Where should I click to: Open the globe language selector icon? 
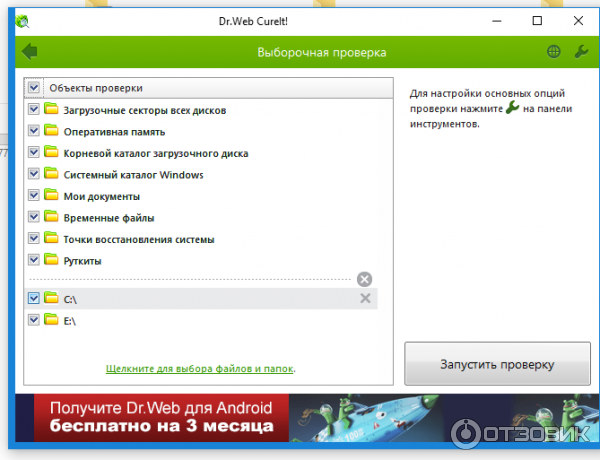click(554, 51)
